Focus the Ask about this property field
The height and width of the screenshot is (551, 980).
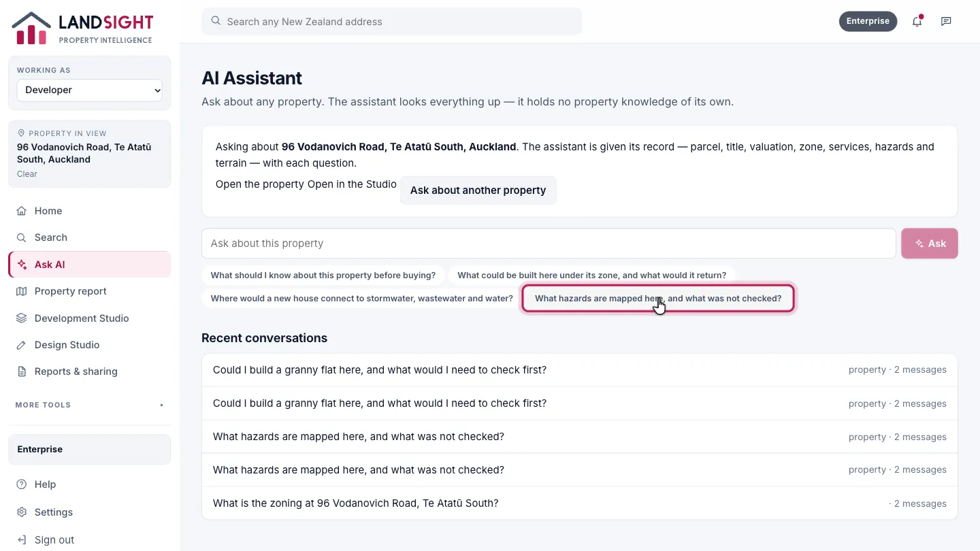549,244
